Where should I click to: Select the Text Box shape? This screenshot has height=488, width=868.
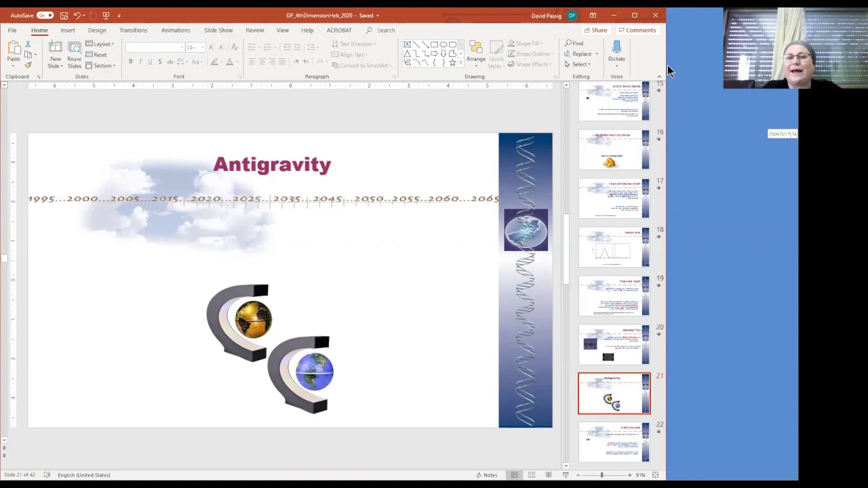(407, 45)
